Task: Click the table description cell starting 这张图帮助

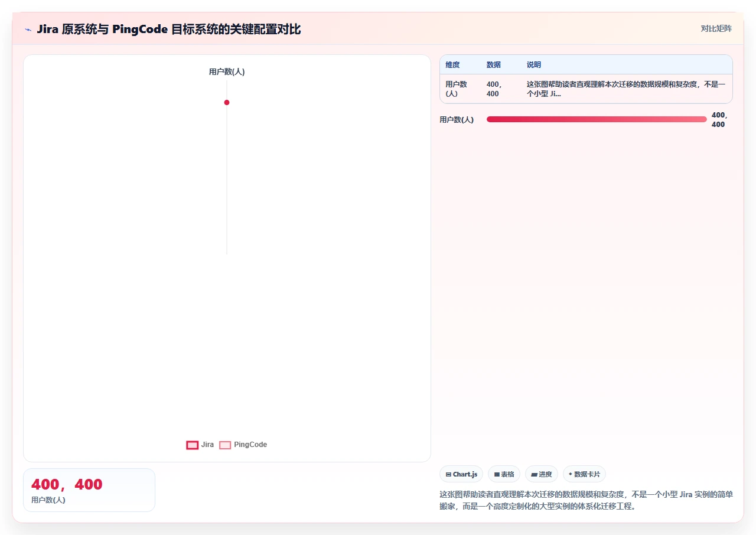Action: (x=626, y=89)
